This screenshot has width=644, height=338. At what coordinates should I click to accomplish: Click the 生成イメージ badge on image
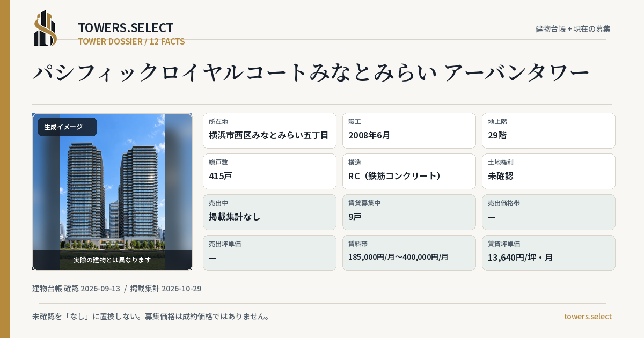[x=67, y=127]
